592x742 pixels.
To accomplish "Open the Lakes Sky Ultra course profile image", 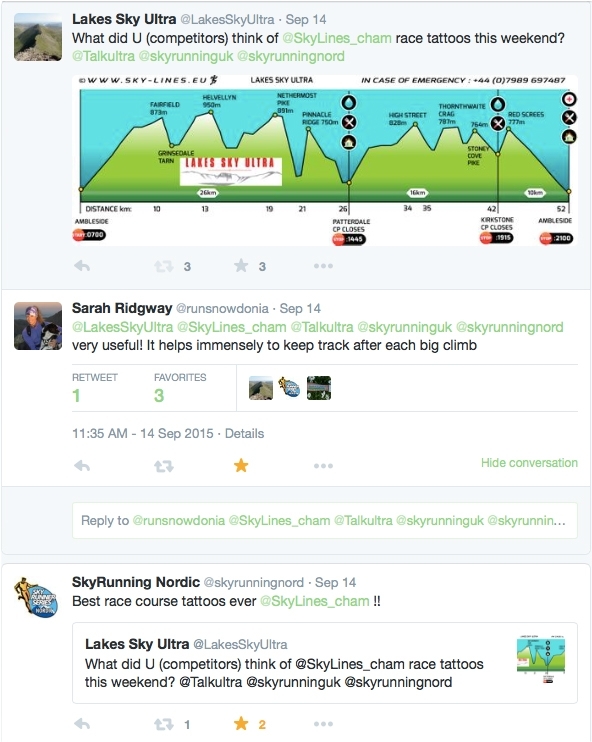I will [325, 160].
